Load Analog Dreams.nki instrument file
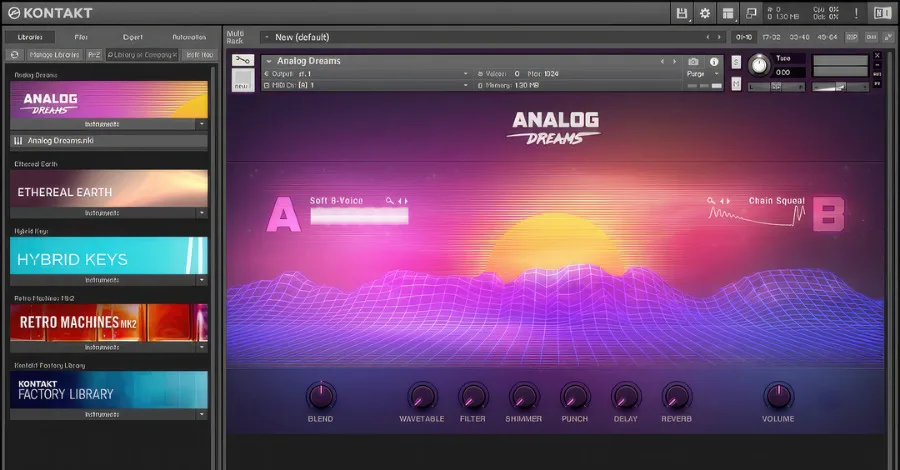The image size is (900, 470). click(109, 141)
